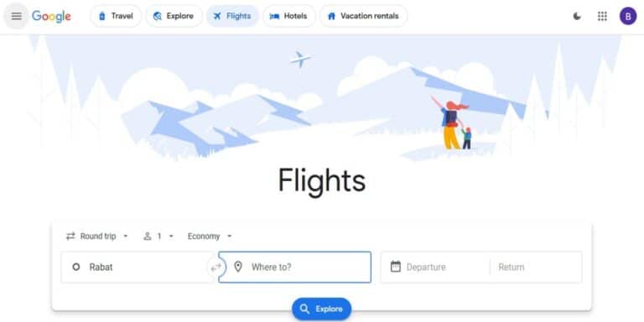Screen dimensions: 644x322
Task: Open the hamburger main menu
Action: 17,16
